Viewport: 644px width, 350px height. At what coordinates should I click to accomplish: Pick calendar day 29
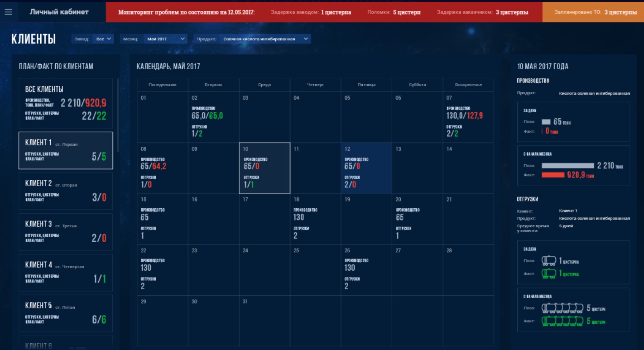[163, 321]
